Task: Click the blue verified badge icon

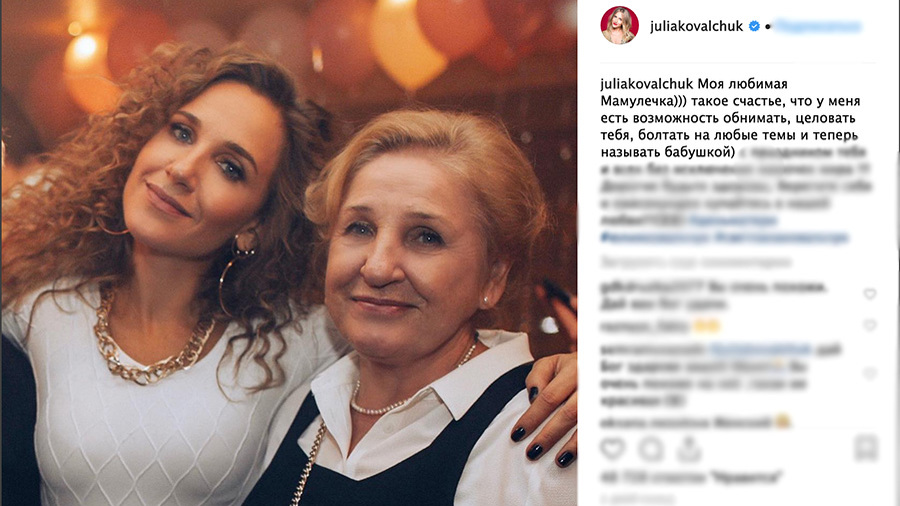Action: pos(754,26)
